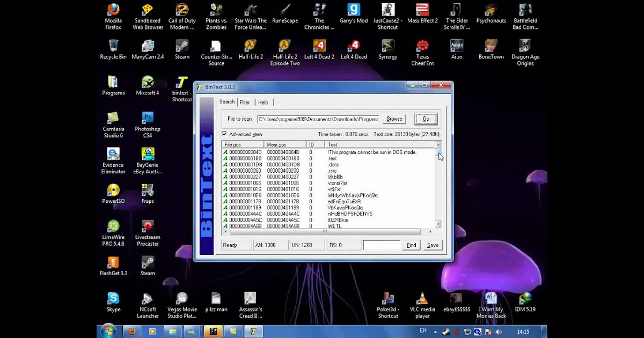This screenshot has height=338, width=644.
Task: Click the File to scan path field
Action: coord(318,119)
